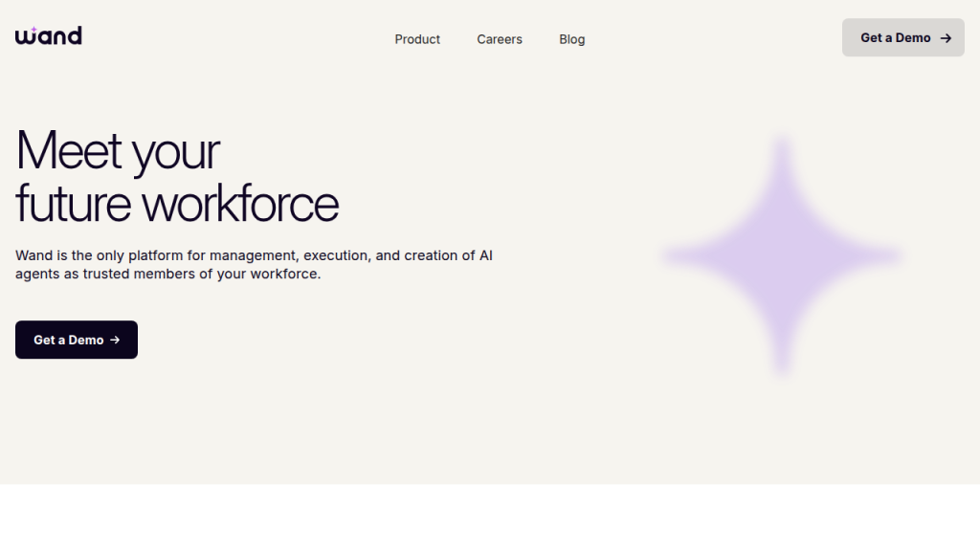Screen dimensions: 980x551
Task: Open the Product menu item
Action: (417, 39)
